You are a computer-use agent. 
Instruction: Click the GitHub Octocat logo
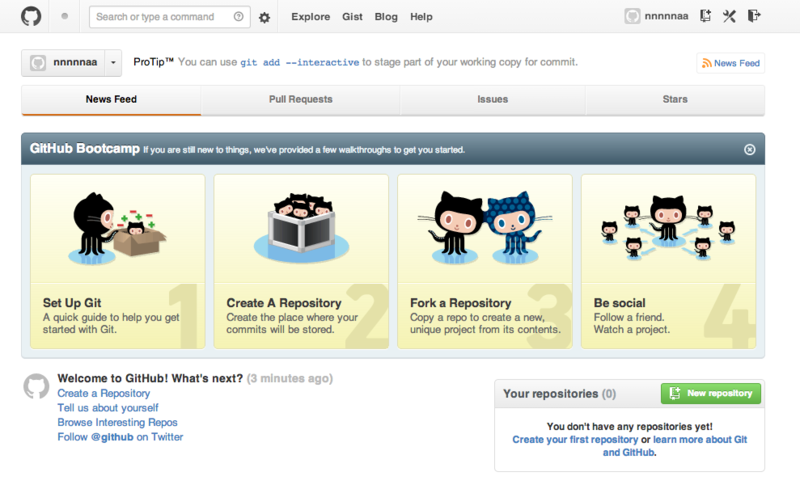[x=31, y=16]
